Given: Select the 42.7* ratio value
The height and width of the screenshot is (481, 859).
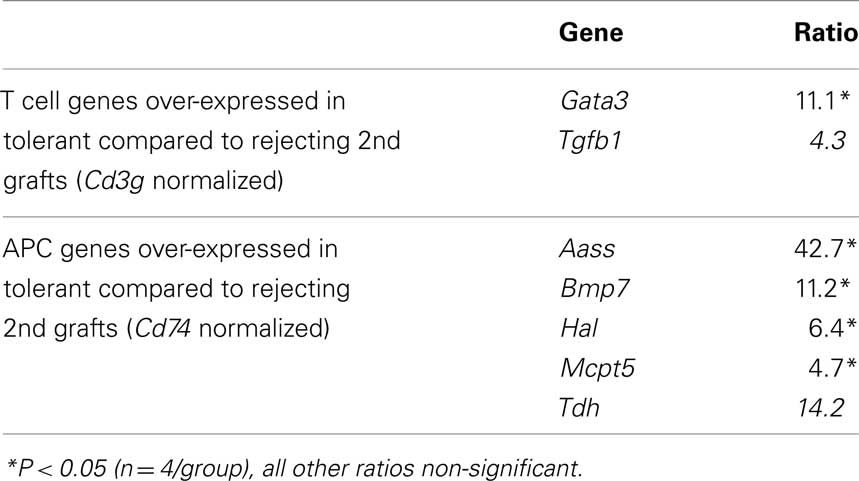Looking at the screenshot, I should point(825,249).
